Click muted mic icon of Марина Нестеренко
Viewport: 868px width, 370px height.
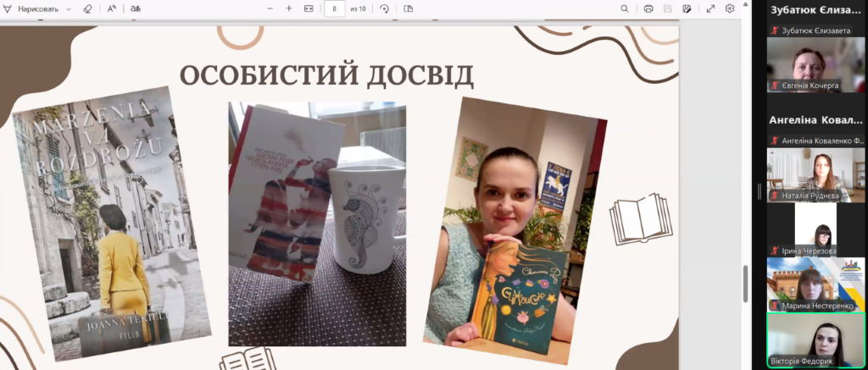tap(776, 306)
